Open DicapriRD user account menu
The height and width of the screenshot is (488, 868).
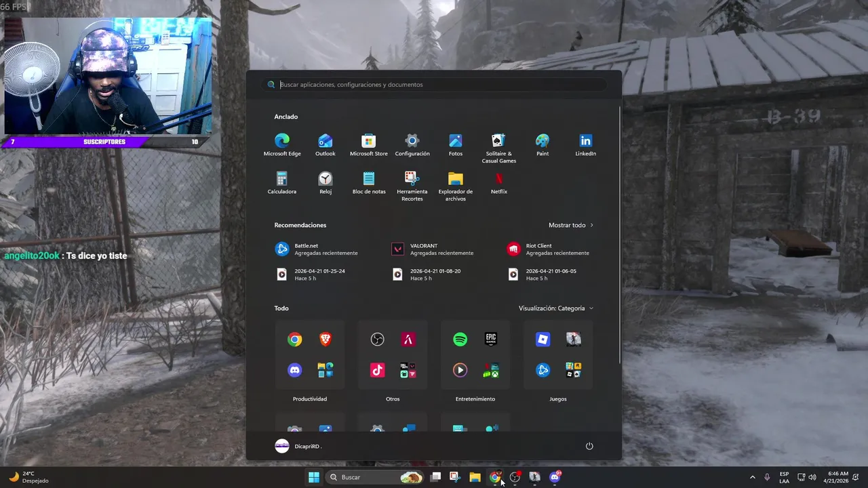(298, 446)
